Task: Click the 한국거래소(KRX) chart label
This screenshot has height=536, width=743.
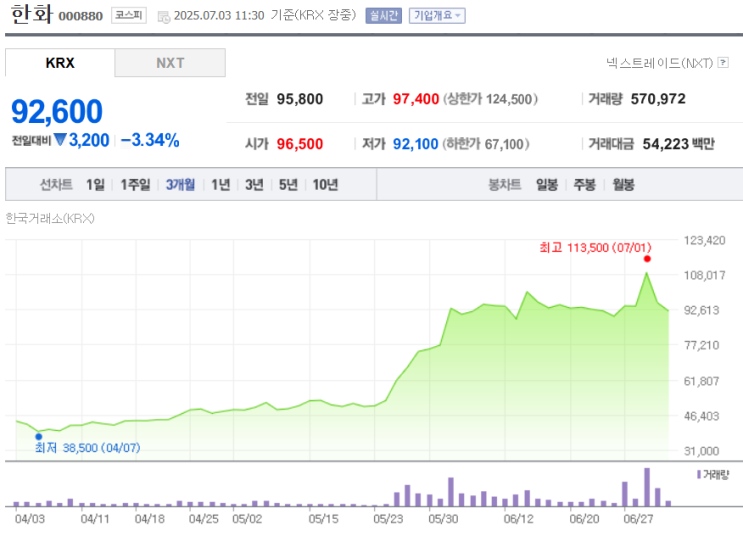Action: [50, 218]
